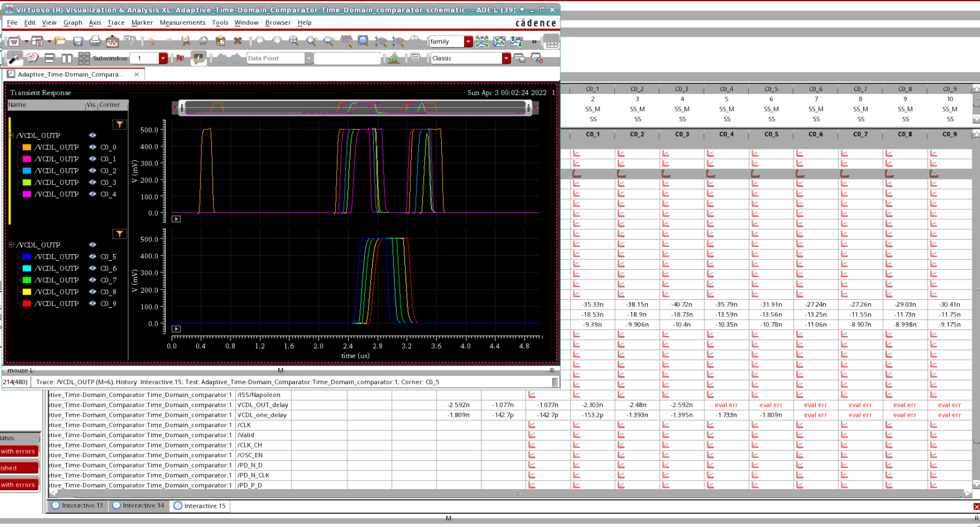Click the zoom to area icon
980x527 pixels.
coord(364,41)
